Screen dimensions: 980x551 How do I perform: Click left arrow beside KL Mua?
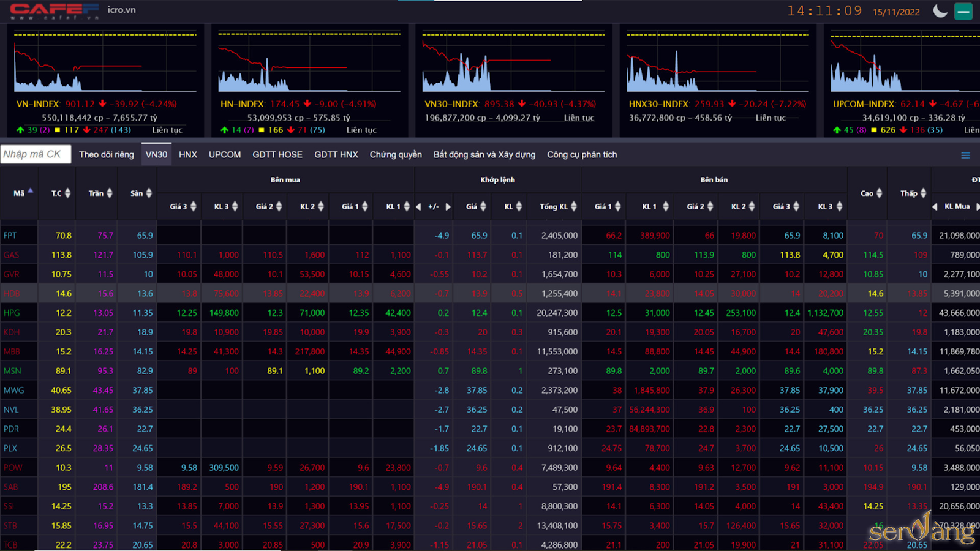[x=935, y=207]
